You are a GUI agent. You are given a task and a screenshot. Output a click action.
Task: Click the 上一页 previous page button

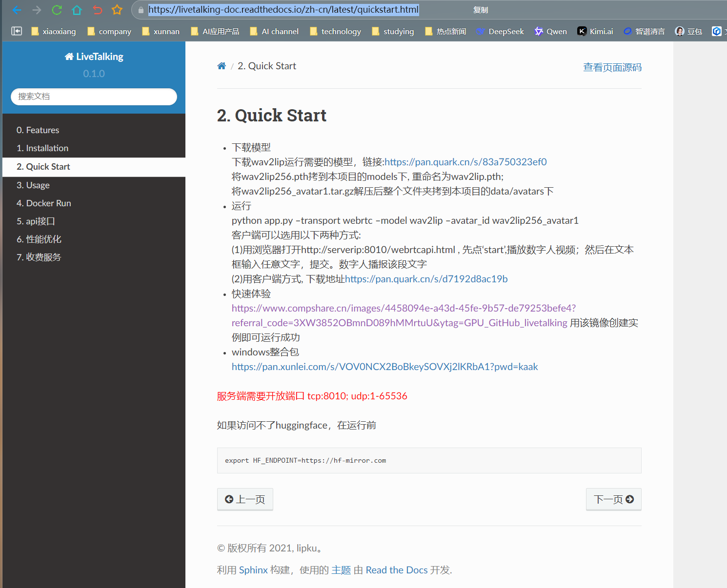[245, 499]
